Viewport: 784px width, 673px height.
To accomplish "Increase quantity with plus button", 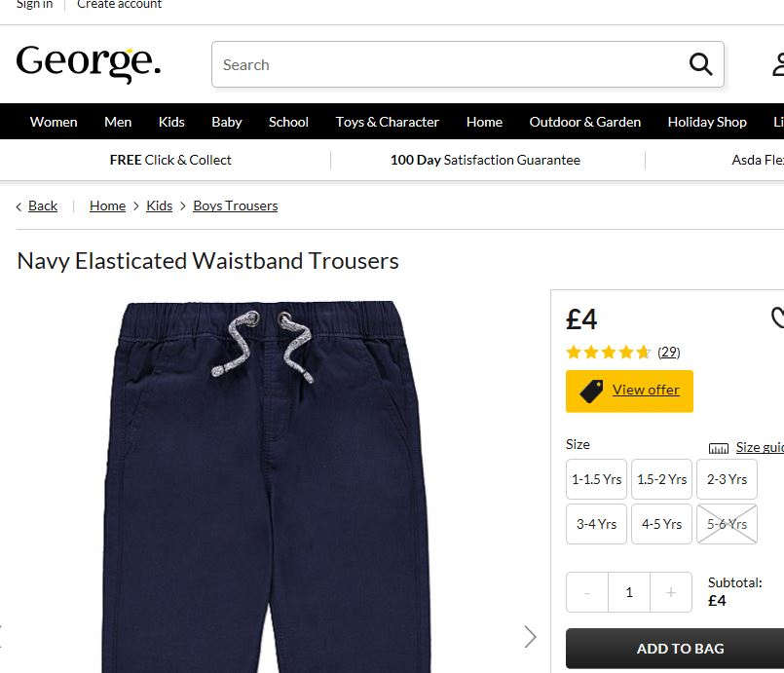I will point(671,592).
